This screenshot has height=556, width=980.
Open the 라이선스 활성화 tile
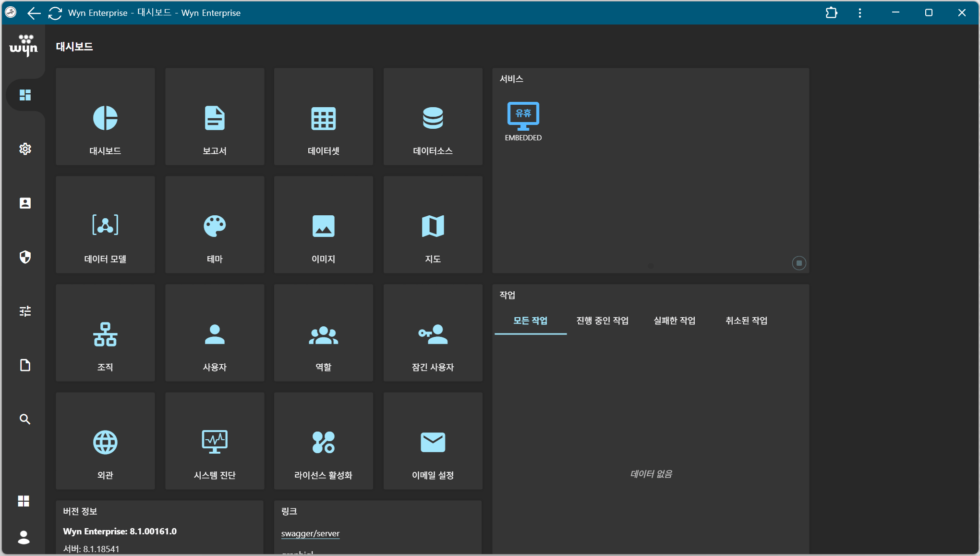pyautogui.click(x=323, y=441)
